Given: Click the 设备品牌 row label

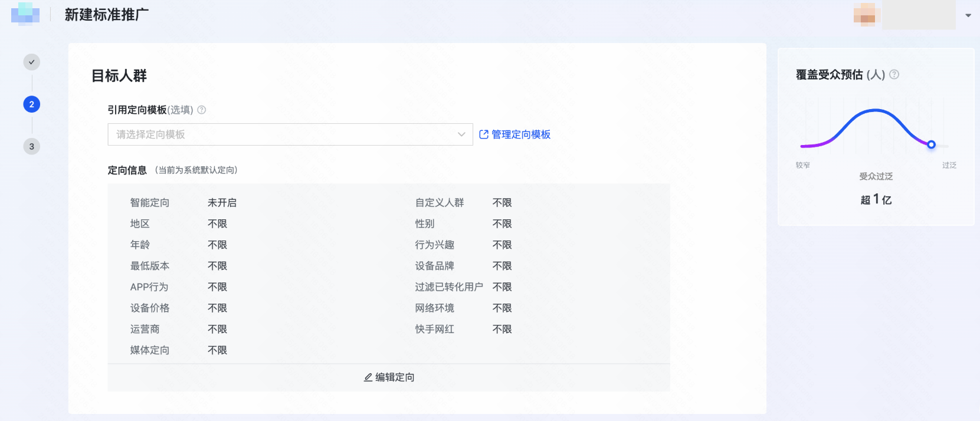Looking at the screenshot, I should click(x=435, y=266).
